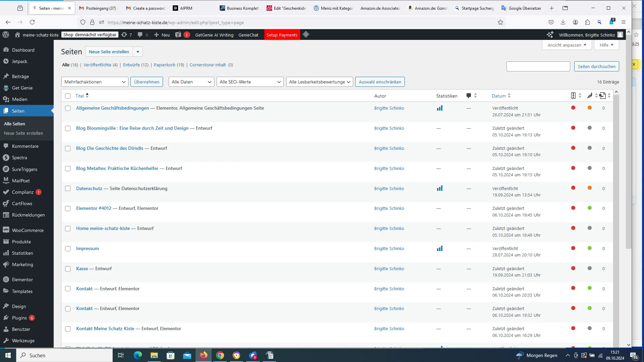Click the updates icon showing 7

[x=126, y=35]
